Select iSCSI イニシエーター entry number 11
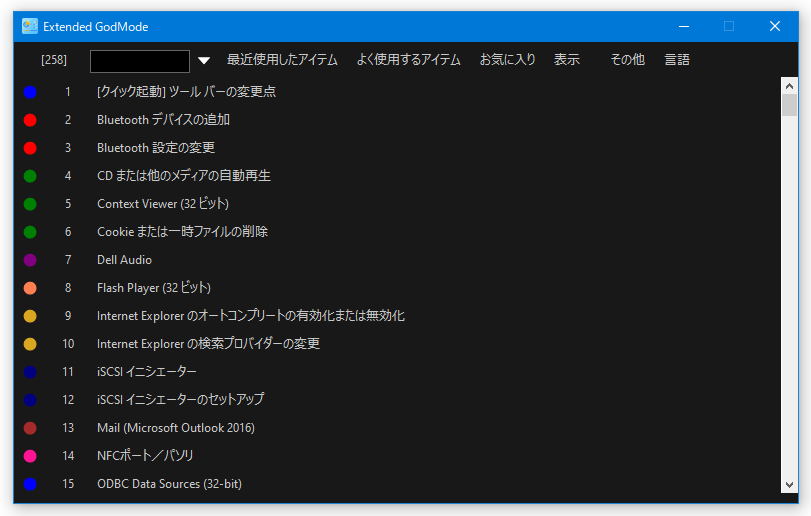Screen dimensions: 811x516 click(147, 372)
